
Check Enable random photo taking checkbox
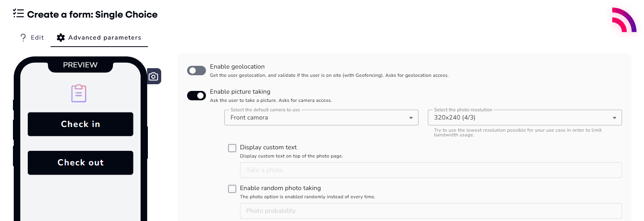click(232, 189)
